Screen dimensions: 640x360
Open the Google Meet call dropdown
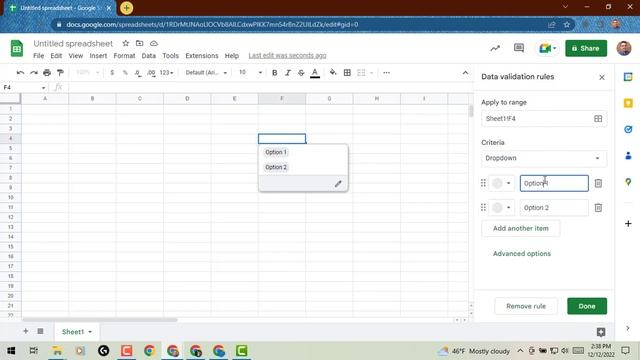click(547, 48)
